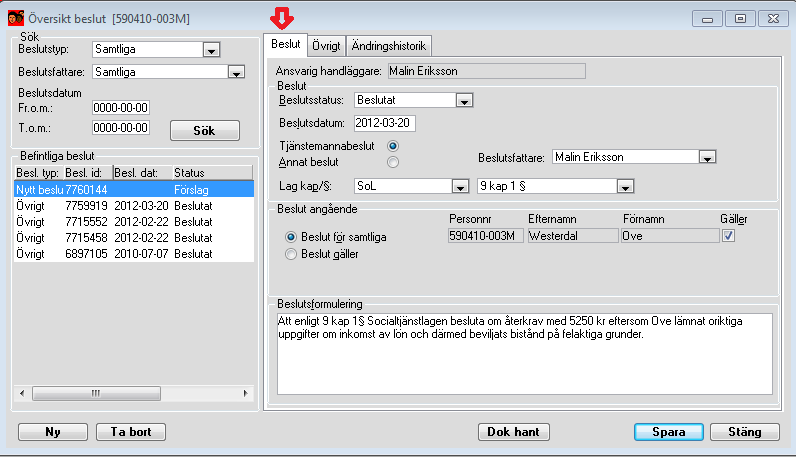Screen dimensions: 796x460
Task: Click the Efternamn field Westerdal
Action: tap(573, 236)
